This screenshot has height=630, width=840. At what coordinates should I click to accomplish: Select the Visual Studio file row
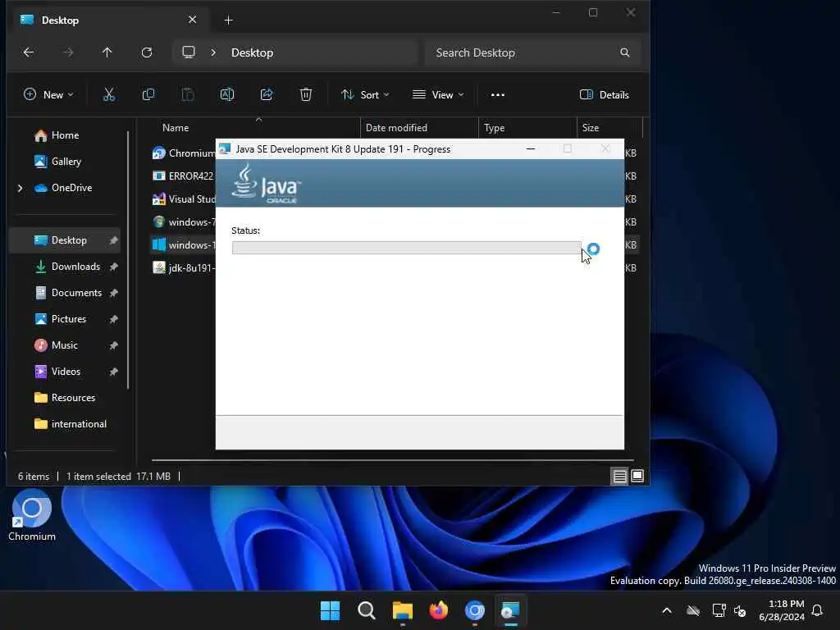pyautogui.click(x=183, y=199)
